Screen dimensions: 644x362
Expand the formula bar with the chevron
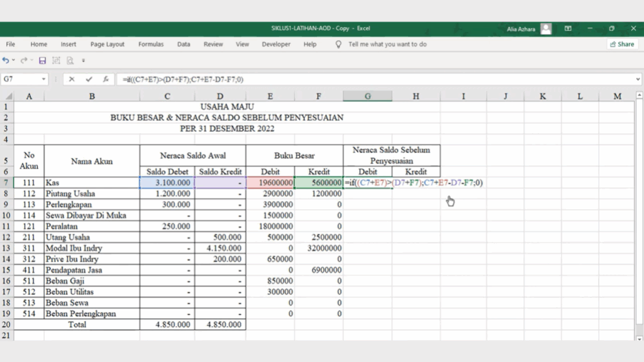coord(638,79)
